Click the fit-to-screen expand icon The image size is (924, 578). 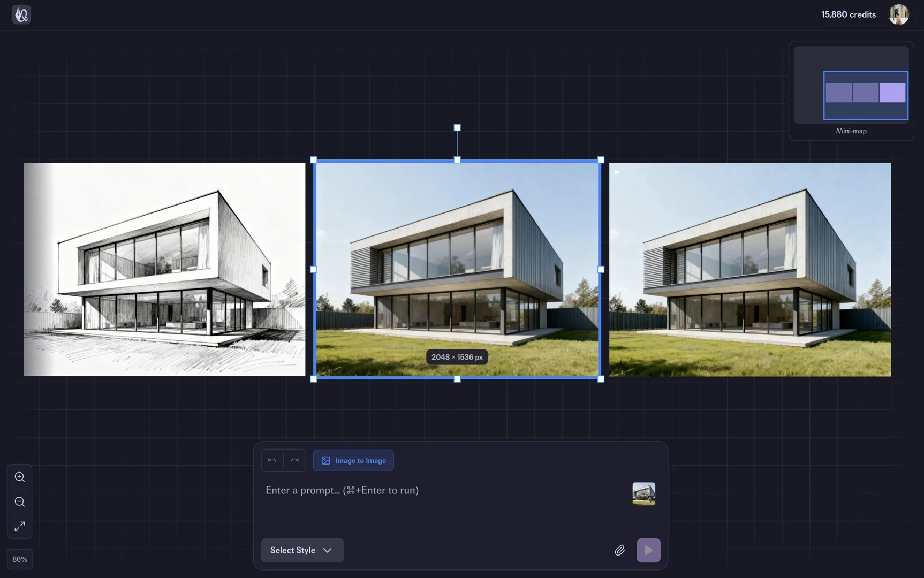(20, 527)
